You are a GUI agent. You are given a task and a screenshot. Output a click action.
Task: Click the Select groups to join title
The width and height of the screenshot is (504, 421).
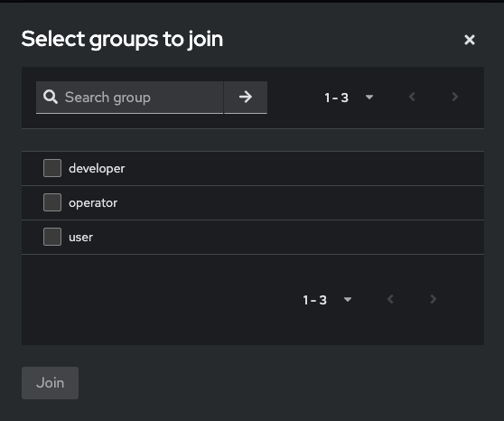click(x=122, y=39)
